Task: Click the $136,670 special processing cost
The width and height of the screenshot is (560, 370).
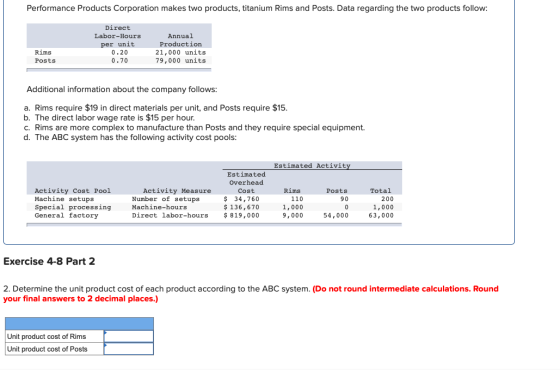Action: [x=241, y=207]
